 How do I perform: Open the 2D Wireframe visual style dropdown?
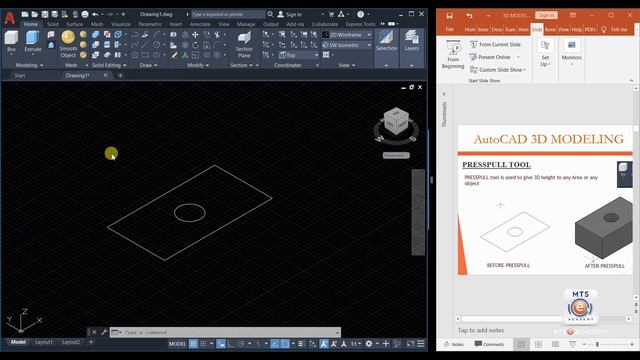pos(347,35)
